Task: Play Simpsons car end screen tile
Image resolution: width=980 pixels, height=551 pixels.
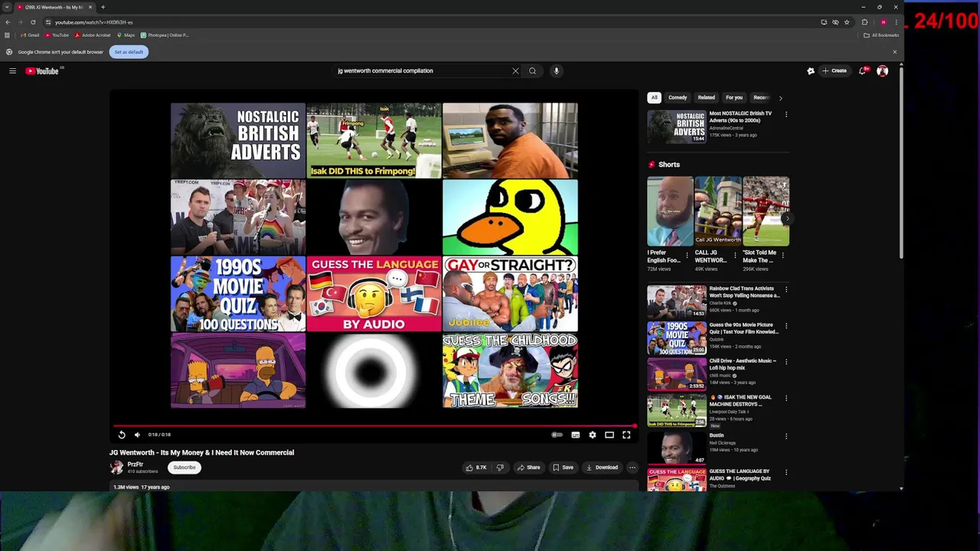Action: (238, 370)
